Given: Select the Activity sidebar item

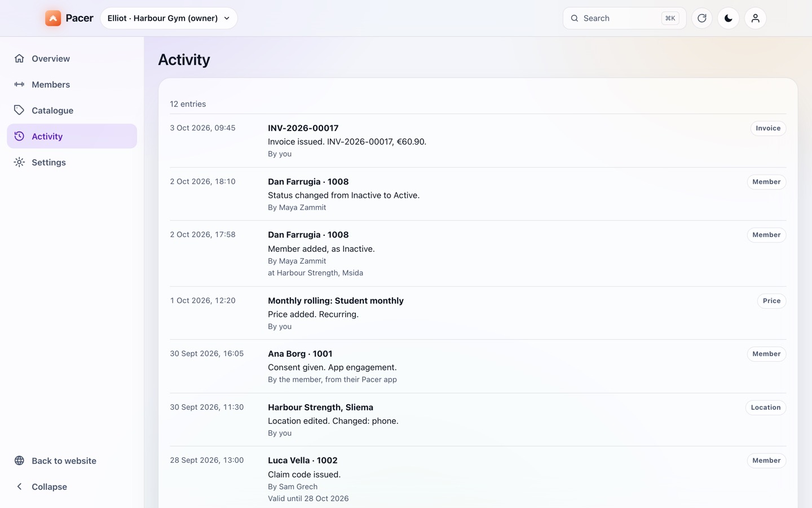Looking at the screenshot, I should click(72, 136).
